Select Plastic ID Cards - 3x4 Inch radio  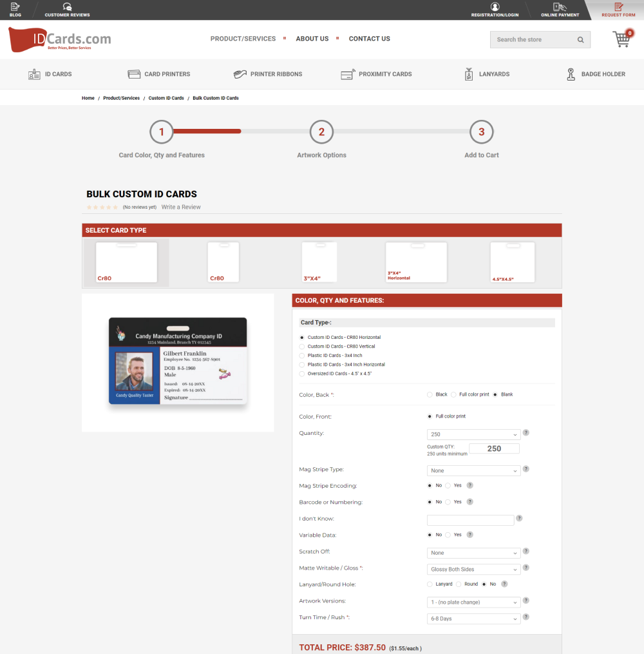point(302,356)
